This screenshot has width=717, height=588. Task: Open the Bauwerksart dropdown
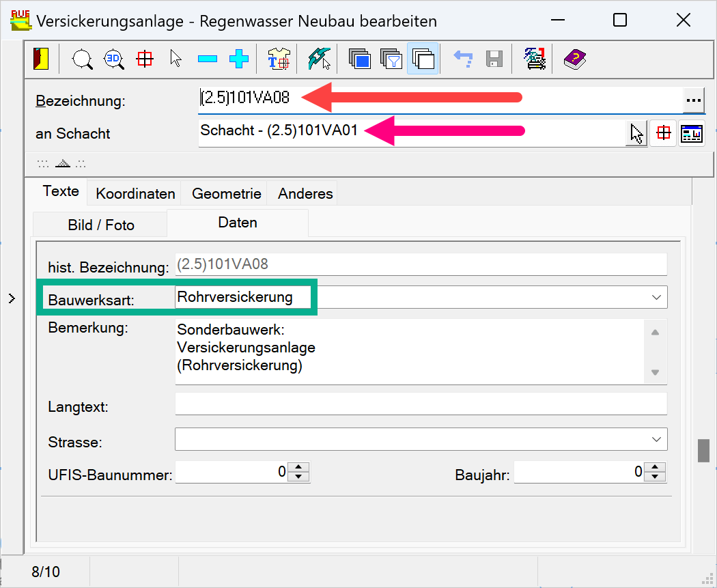[x=656, y=297]
